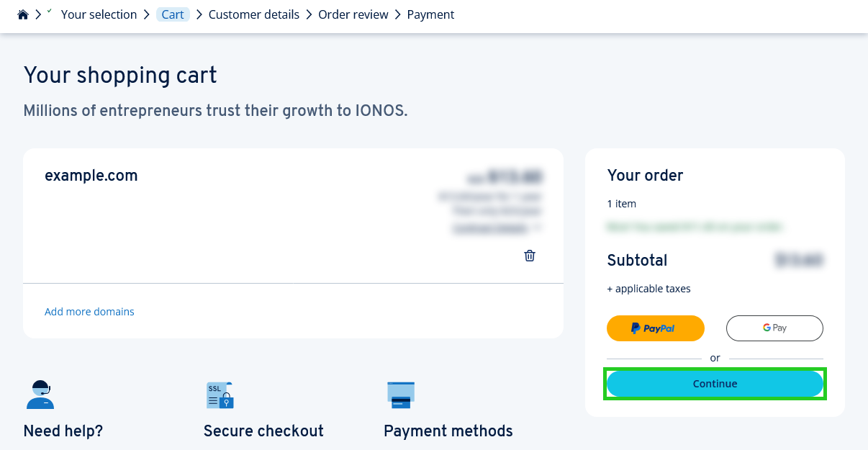The image size is (868, 450).
Task: Click the SSL padlock icon
Action: coord(220,395)
